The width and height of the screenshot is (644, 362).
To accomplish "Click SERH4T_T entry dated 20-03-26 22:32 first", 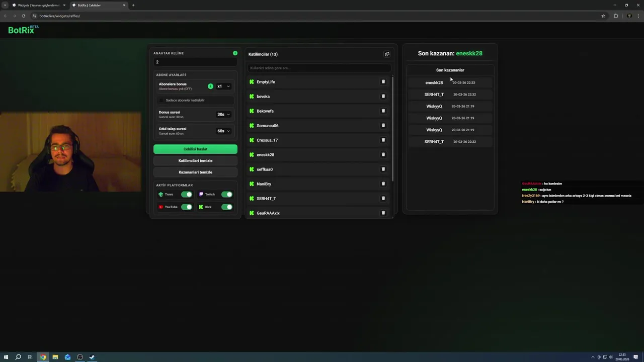I will tap(450, 94).
